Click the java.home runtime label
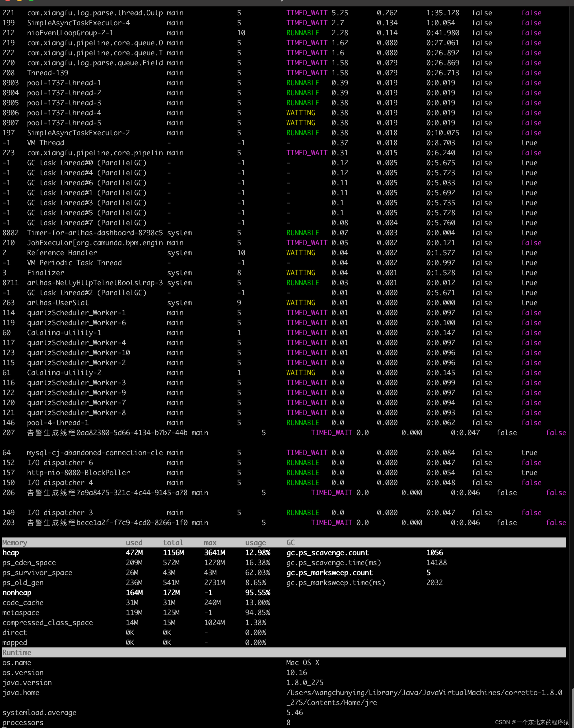Screen dimensions: 574x728 coord(21,693)
